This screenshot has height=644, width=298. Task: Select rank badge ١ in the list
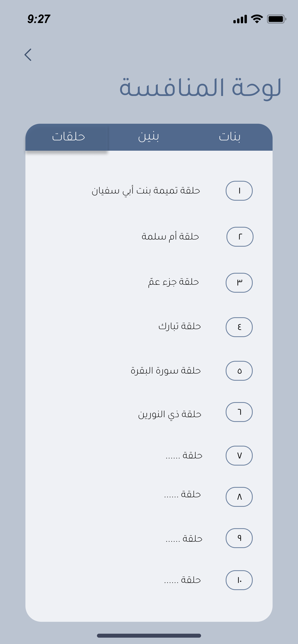tap(239, 191)
